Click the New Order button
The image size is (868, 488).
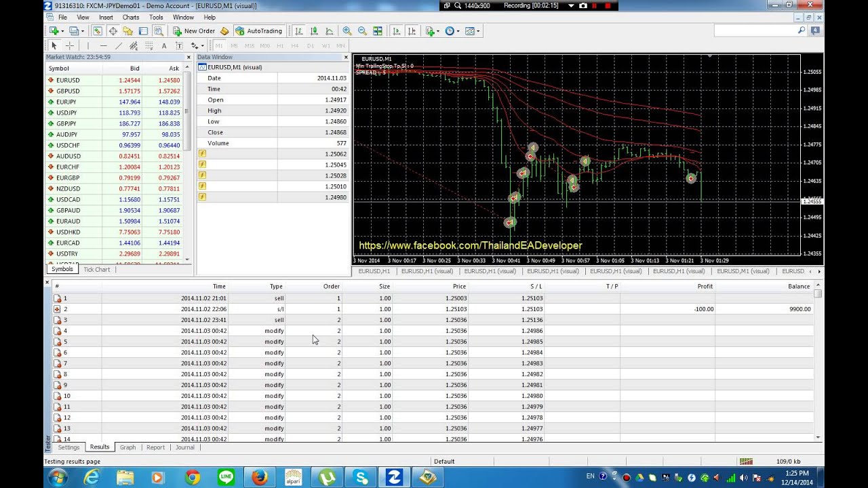194,30
